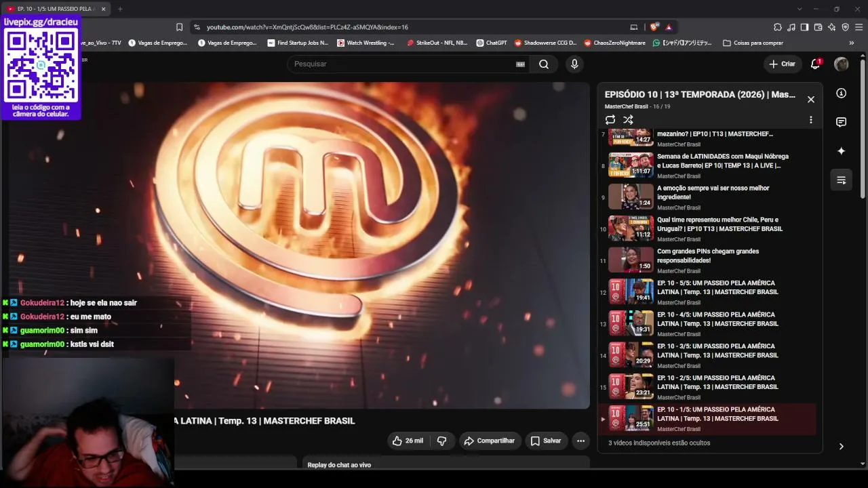The image size is (868, 488).
Task: Click the Compartilhar share button
Action: pos(489,441)
